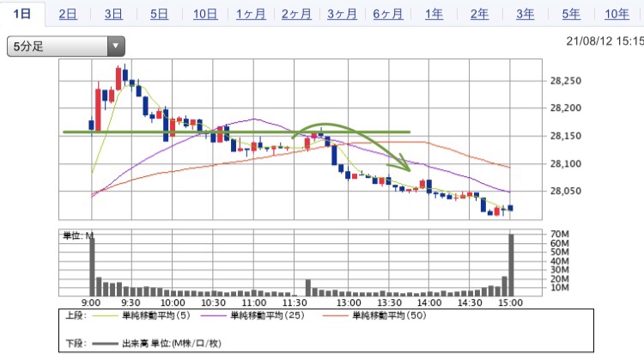Select the 1日 period tab
This screenshot has height=354, width=644.
22,14
